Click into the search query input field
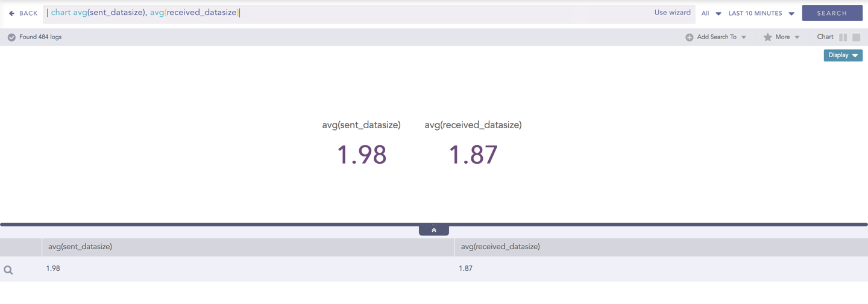This screenshot has height=304, width=868. 422,13
